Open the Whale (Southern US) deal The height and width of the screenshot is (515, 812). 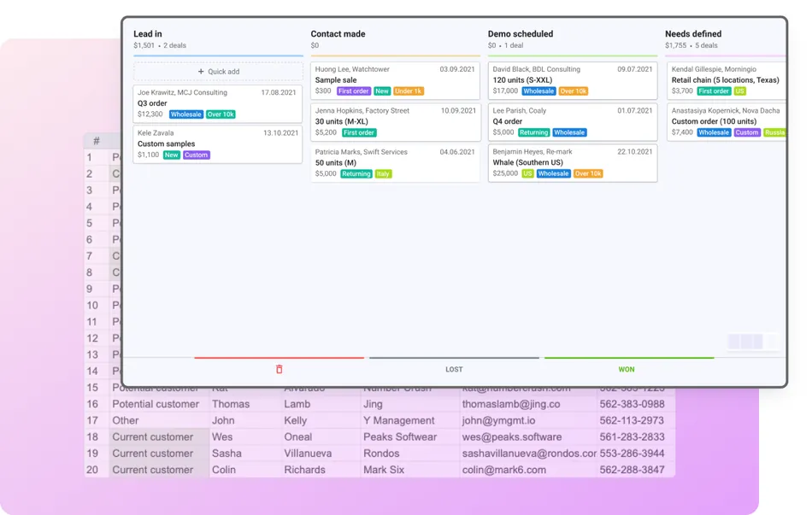572,162
